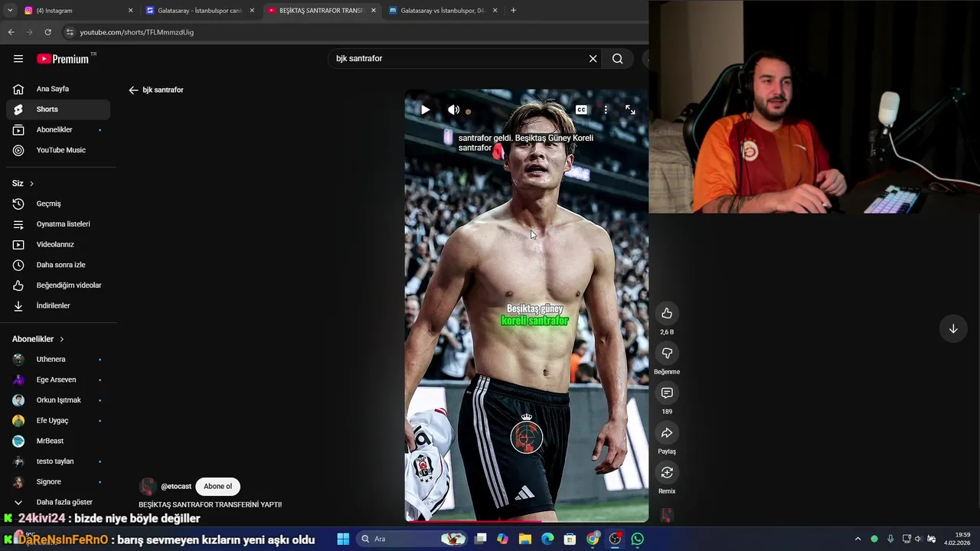980x551 pixels.
Task: Open Signore channel subscription
Action: [58, 482]
